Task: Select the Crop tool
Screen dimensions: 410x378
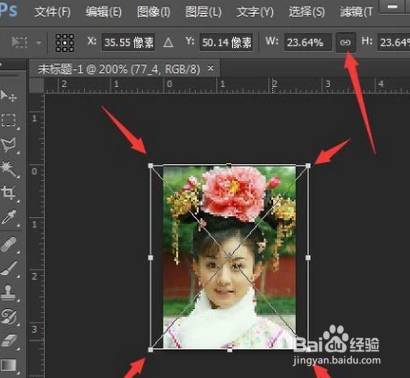Action: [8, 193]
